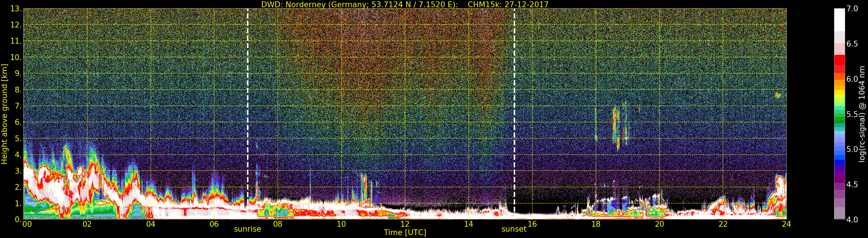This screenshot has height=238, width=868.
Task: Click the time axis tick label '10'
Action: (341, 224)
